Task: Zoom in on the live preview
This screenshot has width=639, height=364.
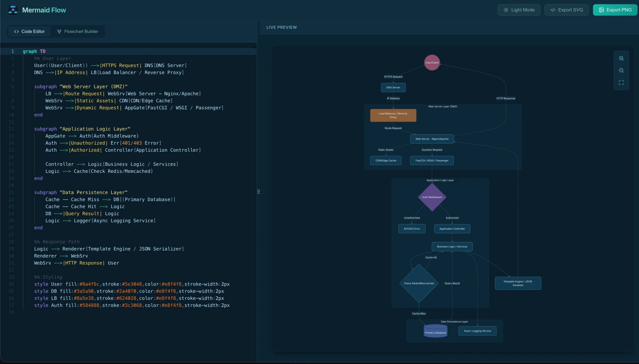Action: click(x=621, y=58)
